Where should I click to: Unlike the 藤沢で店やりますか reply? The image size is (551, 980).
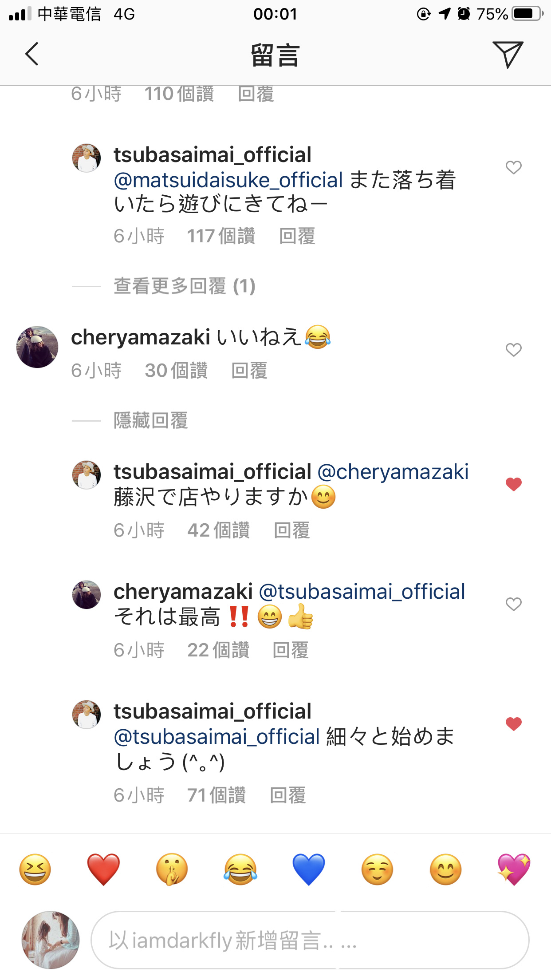(x=513, y=484)
